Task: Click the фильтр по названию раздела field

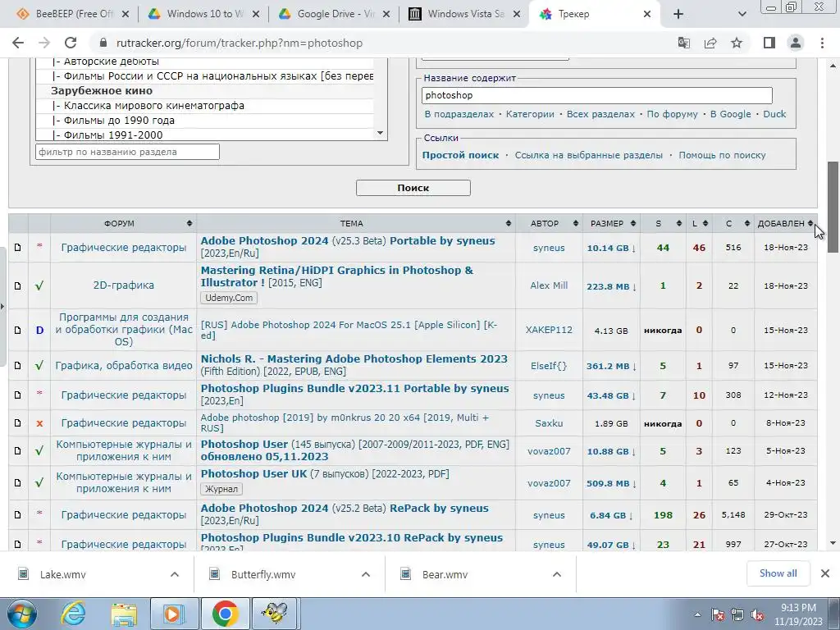Action: tap(127, 152)
